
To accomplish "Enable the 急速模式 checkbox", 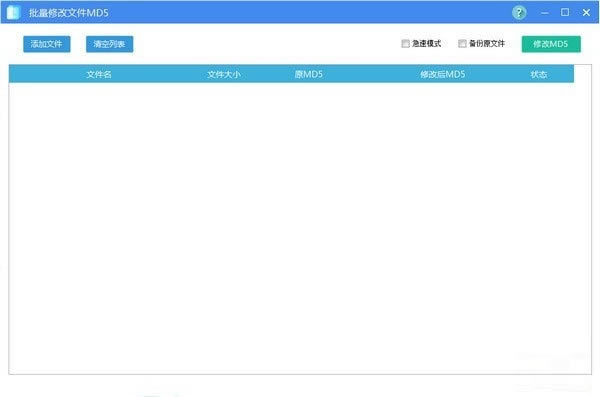I will (x=406, y=44).
